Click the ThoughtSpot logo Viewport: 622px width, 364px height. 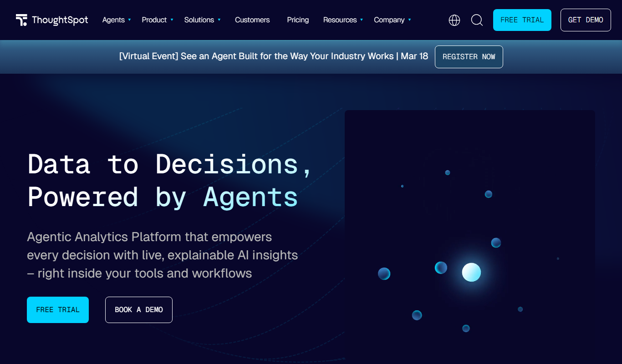click(x=52, y=20)
